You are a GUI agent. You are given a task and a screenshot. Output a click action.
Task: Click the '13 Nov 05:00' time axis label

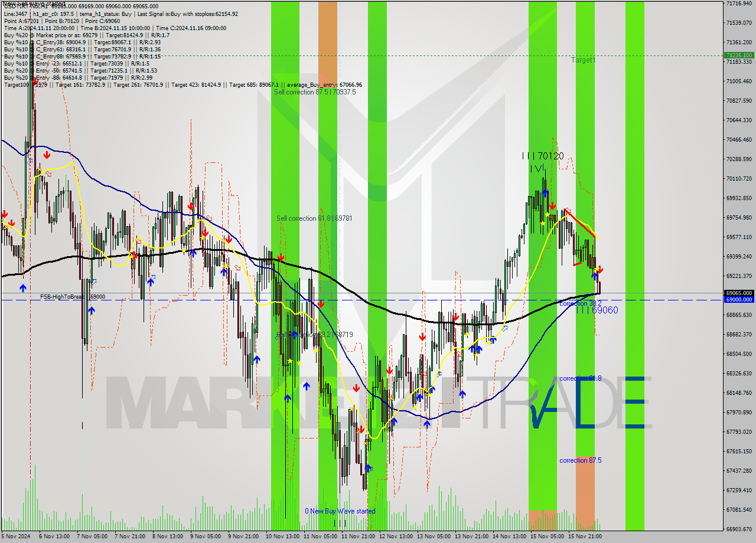434,537
